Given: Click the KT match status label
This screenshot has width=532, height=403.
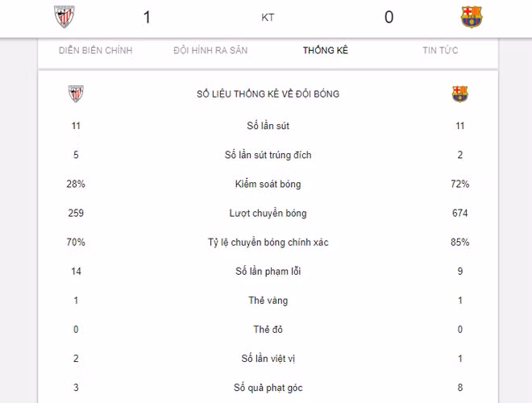Looking at the screenshot, I should pos(268,17).
